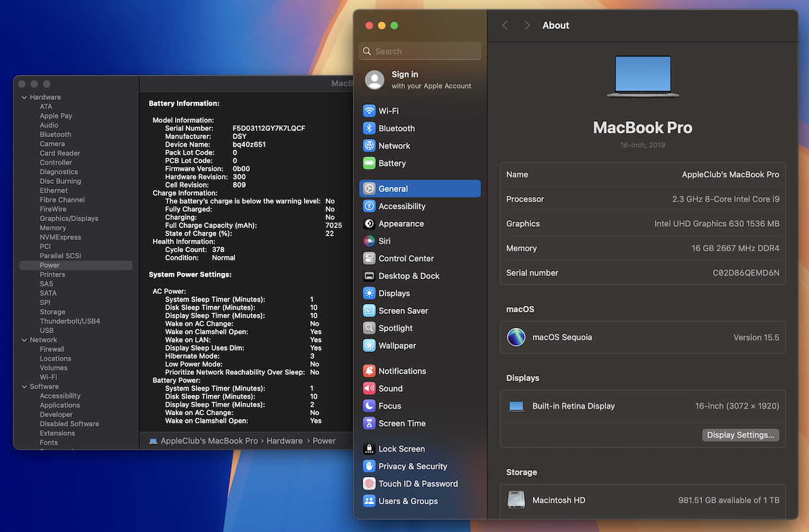
Task: Collapse the Hardware section in System Information
Action: [x=24, y=97]
